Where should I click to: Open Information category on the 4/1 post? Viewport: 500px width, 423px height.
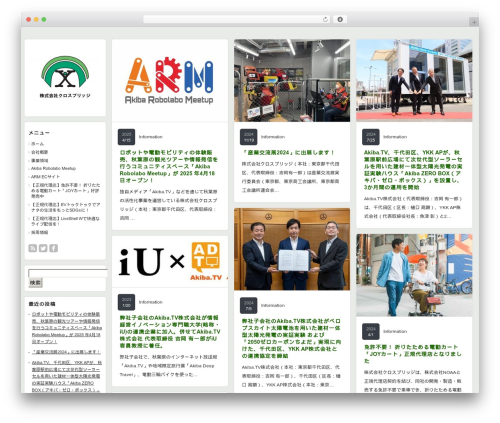(395, 331)
